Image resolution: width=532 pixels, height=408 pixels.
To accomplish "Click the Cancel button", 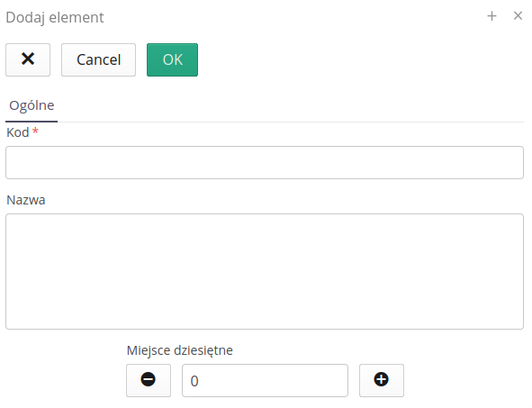I will pos(98,59).
